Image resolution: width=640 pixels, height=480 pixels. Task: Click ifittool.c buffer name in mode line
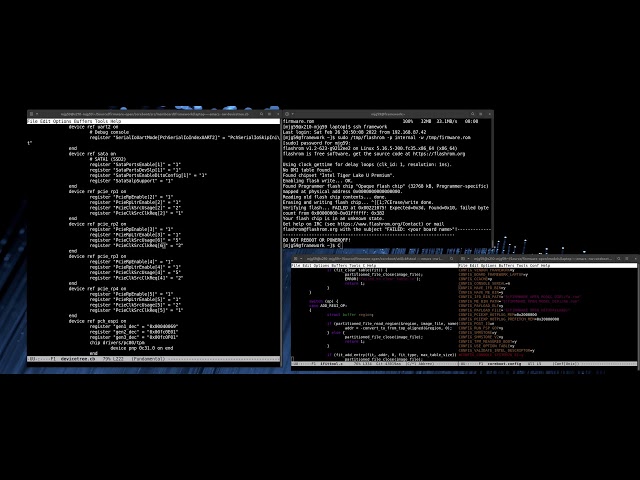(331, 363)
